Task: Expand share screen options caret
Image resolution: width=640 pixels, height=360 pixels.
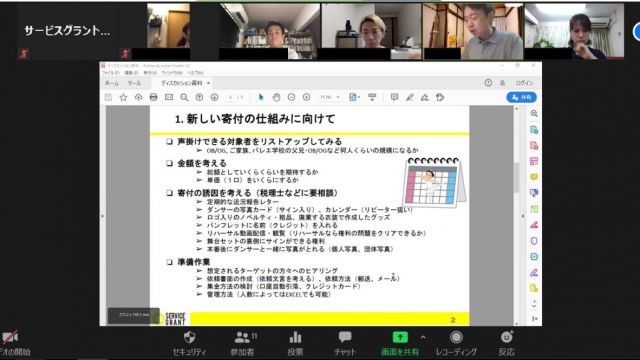Action: [x=423, y=338]
